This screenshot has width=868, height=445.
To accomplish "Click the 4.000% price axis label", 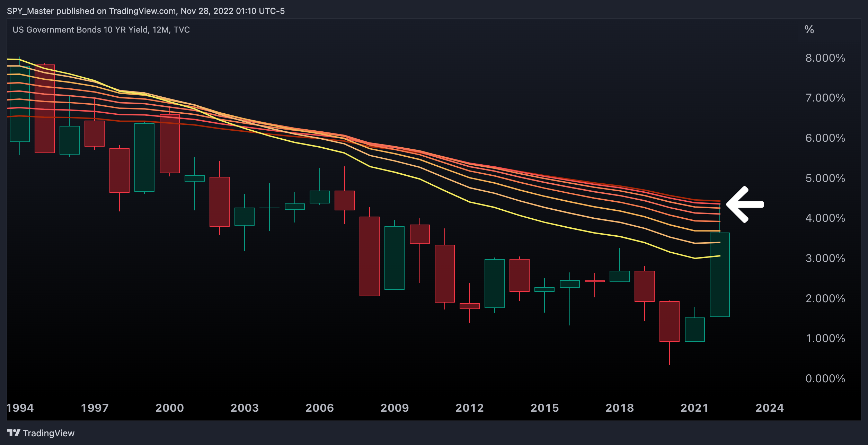I will click(x=825, y=218).
